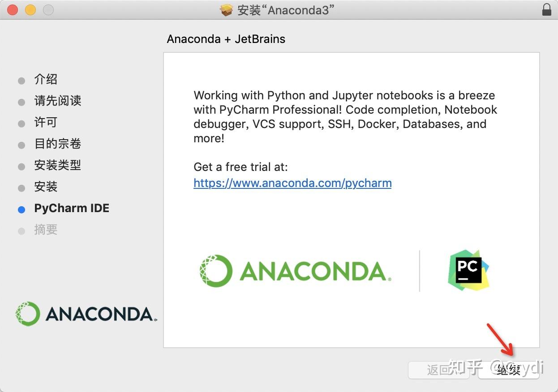Select the 介绍 step in sidebar
This screenshot has width=558, height=392.
(x=46, y=79)
